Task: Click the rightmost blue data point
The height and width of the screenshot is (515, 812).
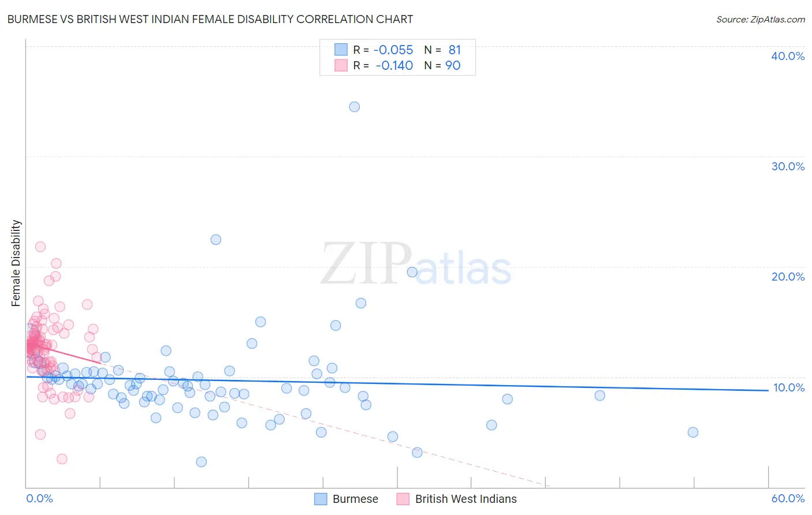Action: (x=693, y=432)
